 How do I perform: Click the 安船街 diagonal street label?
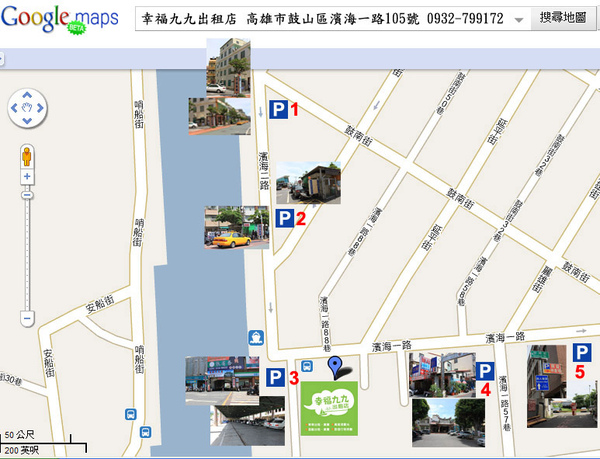pos(100,305)
